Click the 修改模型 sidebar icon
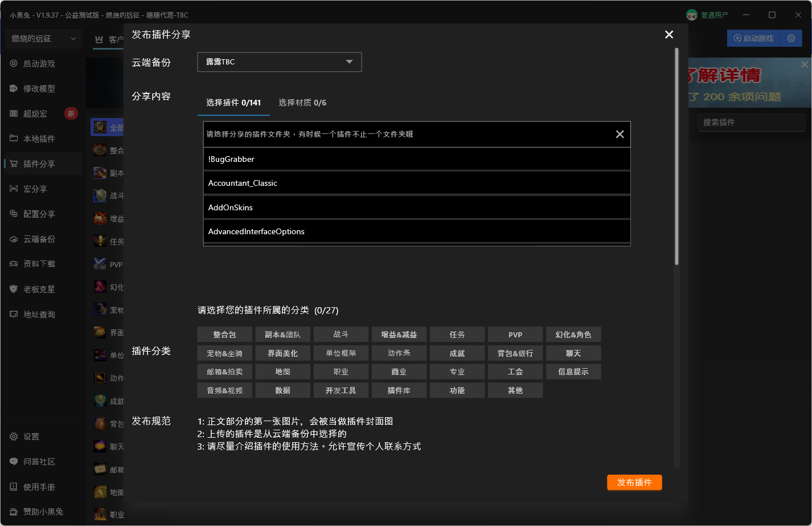This screenshot has width=812, height=526. [x=14, y=88]
